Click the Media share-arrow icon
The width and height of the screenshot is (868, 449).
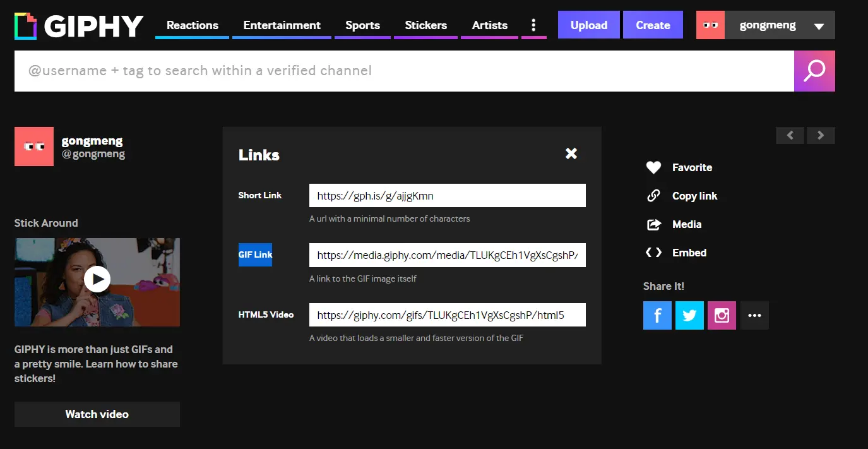tap(653, 224)
